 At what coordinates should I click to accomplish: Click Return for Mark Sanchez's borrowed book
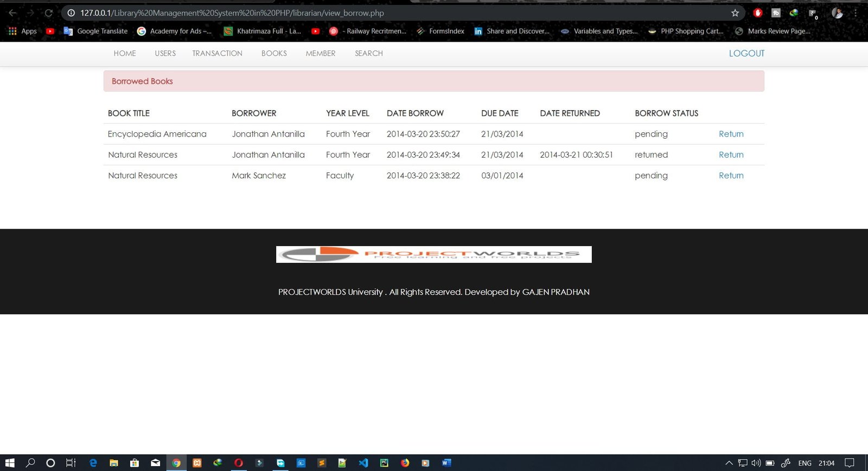pyautogui.click(x=731, y=176)
